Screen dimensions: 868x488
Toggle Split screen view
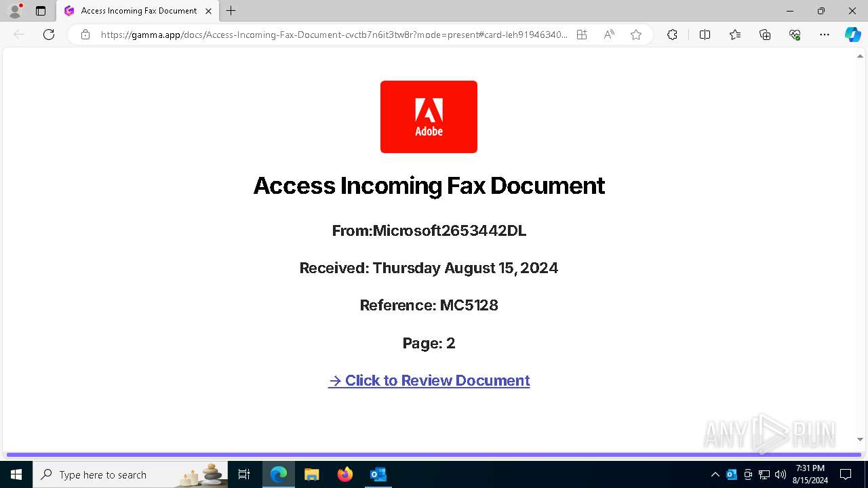click(705, 35)
